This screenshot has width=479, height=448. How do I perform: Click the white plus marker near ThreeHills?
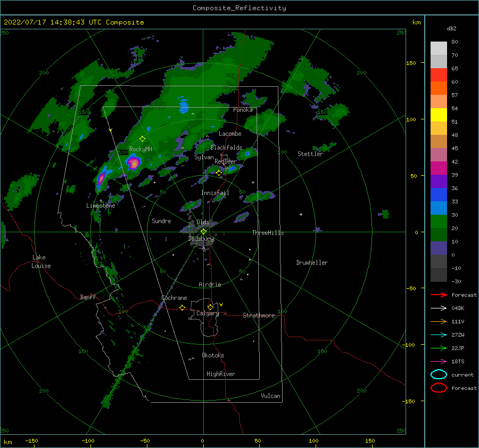tap(301, 214)
